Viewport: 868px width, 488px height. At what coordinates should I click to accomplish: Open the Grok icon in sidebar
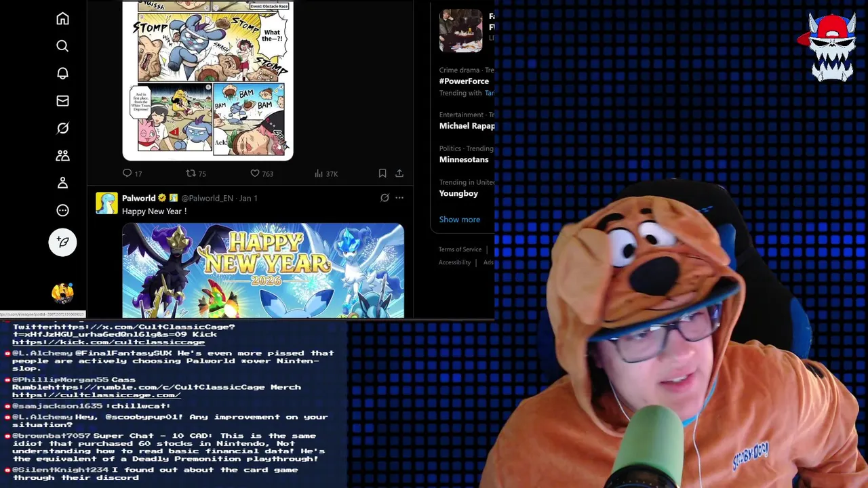click(x=62, y=128)
